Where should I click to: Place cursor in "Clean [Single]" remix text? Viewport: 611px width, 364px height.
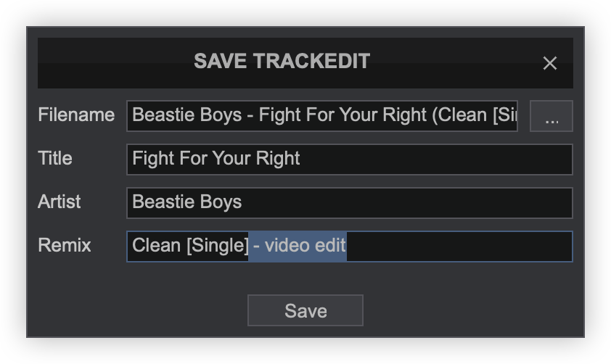point(190,246)
